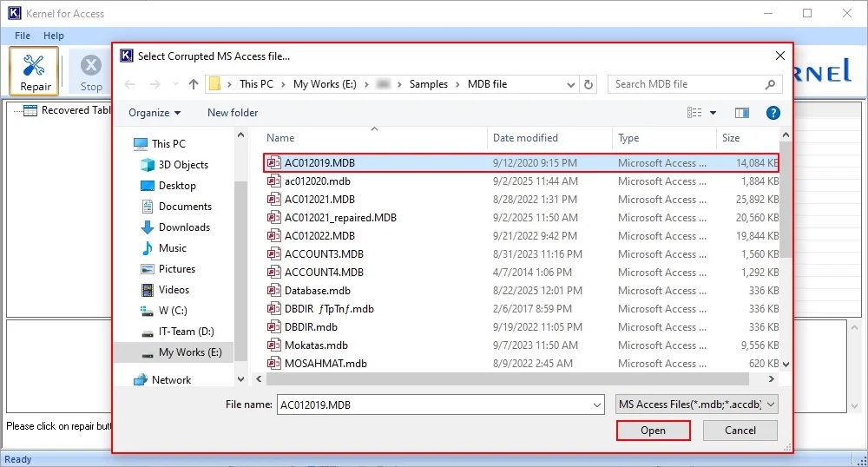This screenshot has width=868, height=467.
Task: Open the Organize dropdown menu
Action: pyautogui.click(x=155, y=113)
